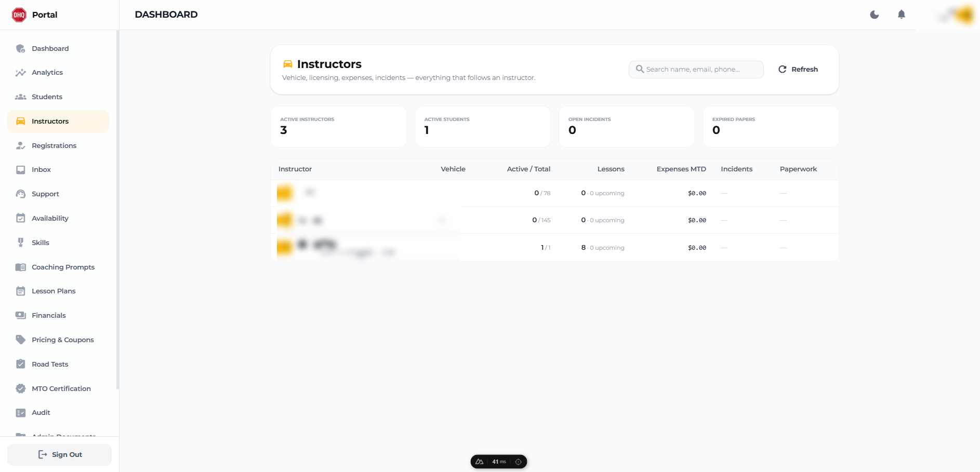Open Pricing & Coupons tag icon
980x472 pixels.
tap(21, 340)
